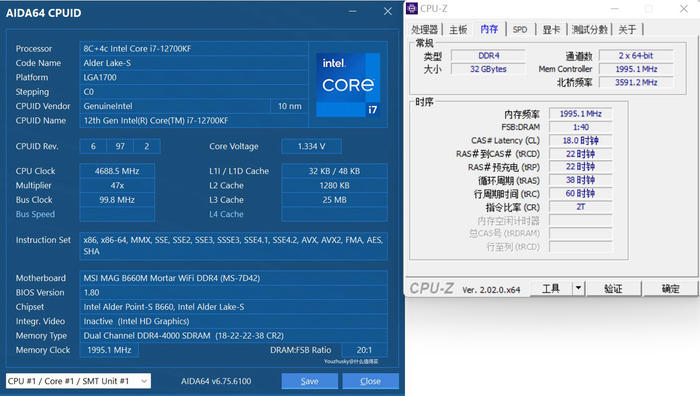
Task: Click the command rate value '2T' in CPU-Z
Action: [580, 207]
